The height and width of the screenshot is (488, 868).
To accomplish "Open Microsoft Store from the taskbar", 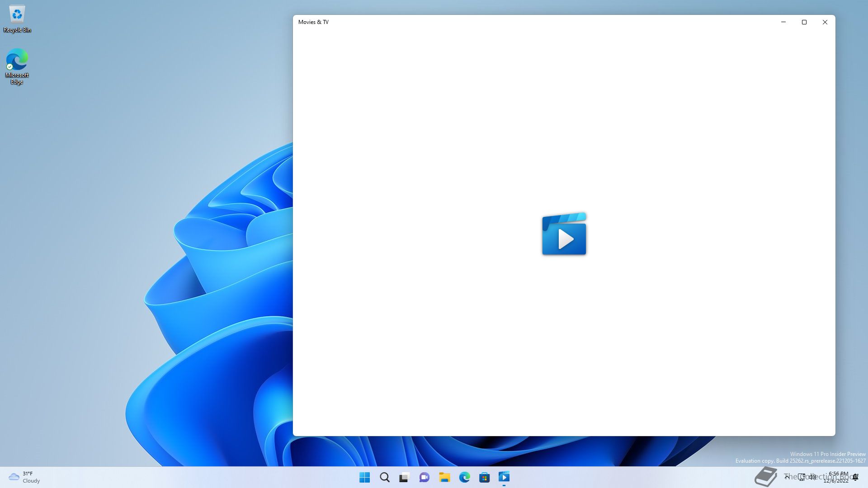I will [484, 477].
